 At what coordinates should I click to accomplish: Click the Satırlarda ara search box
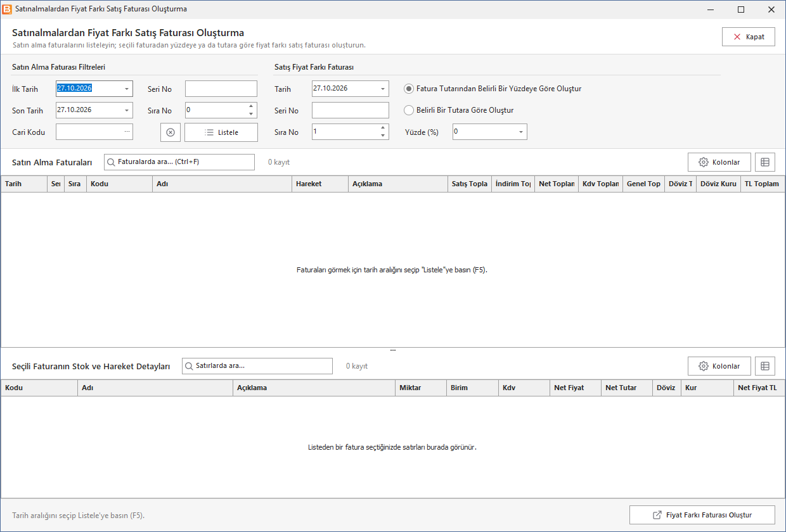pyautogui.click(x=257, y=366)
